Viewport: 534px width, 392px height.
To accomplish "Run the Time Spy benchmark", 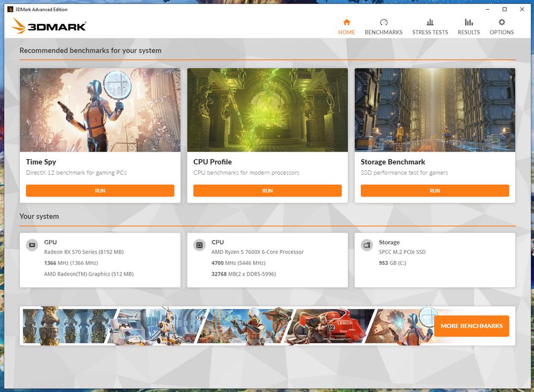I will click(100, 191).
